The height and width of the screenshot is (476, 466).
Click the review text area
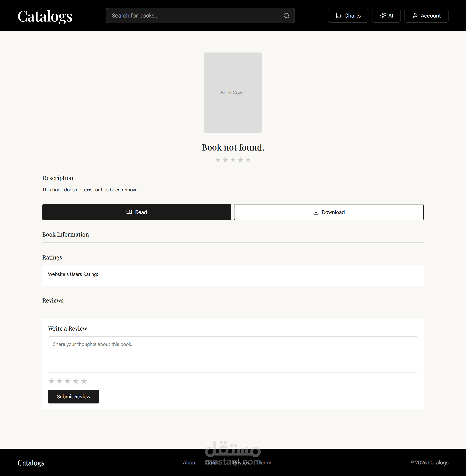tap(233, 354)
